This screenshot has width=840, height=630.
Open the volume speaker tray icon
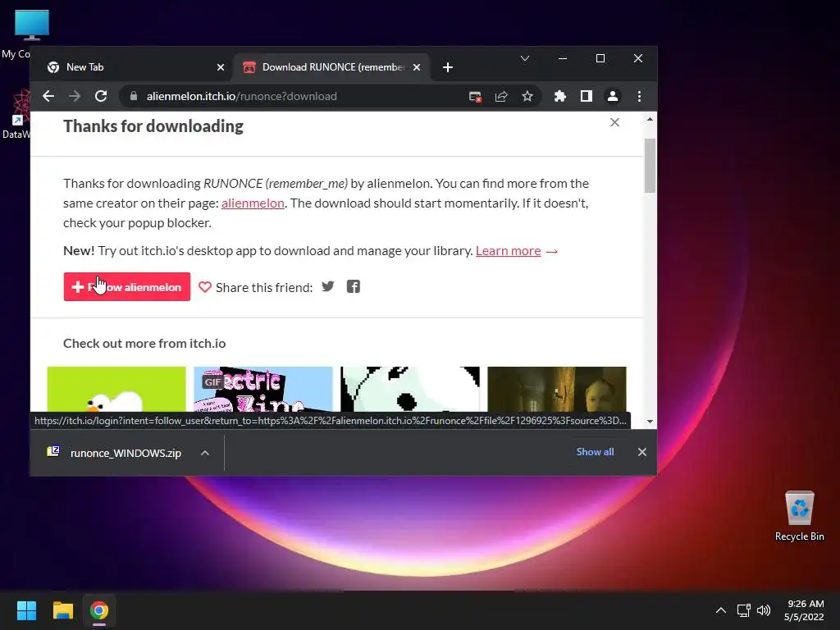click(x=764, y=610)
